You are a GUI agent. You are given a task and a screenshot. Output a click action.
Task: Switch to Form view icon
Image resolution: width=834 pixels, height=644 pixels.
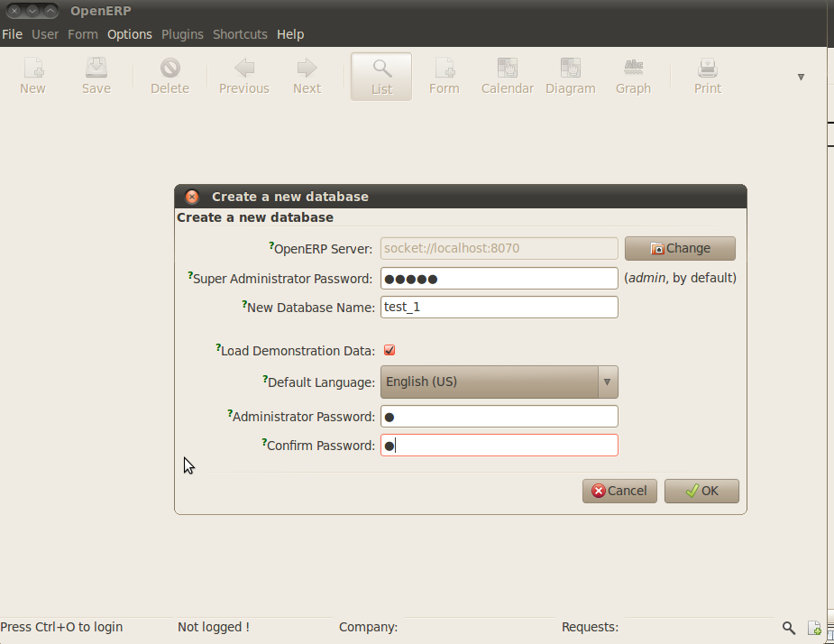click(x=444, y=76)
